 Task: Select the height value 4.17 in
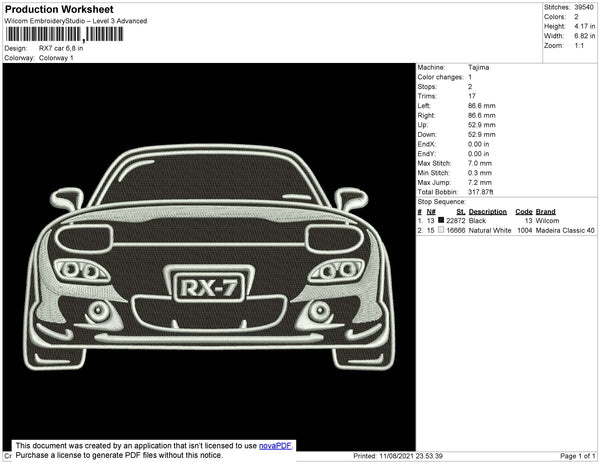tap(584, 26)
